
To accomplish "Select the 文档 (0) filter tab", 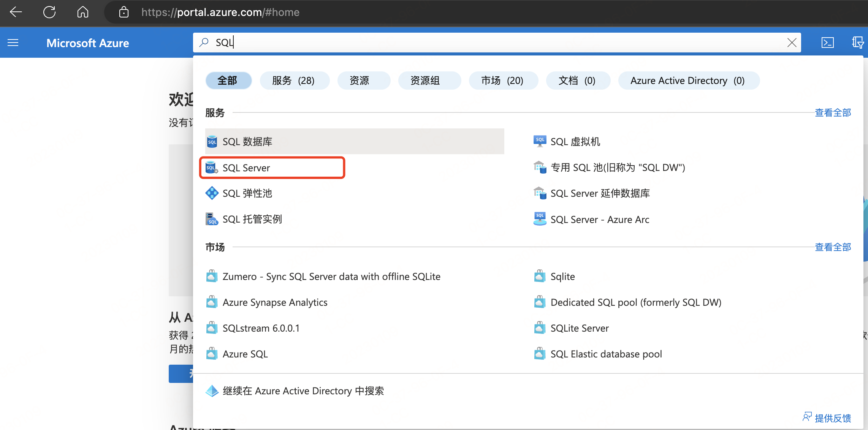I will 578,81.
